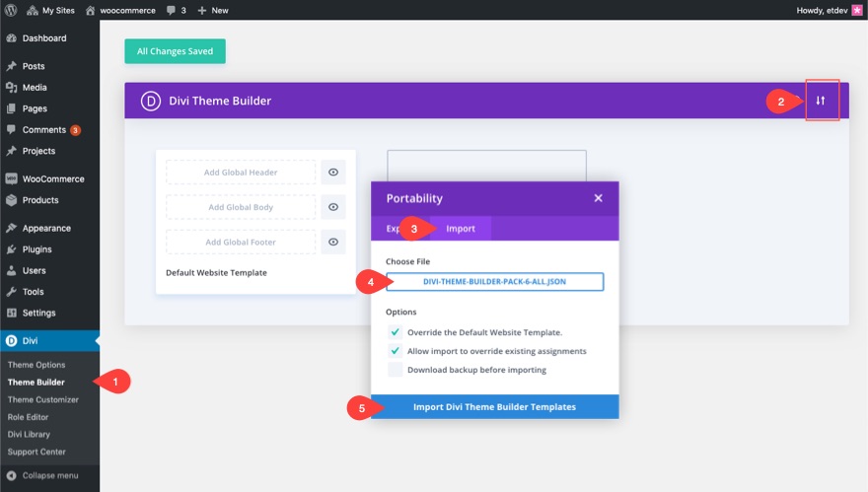Toggle Global Footer visibility eye

[333, 242]
